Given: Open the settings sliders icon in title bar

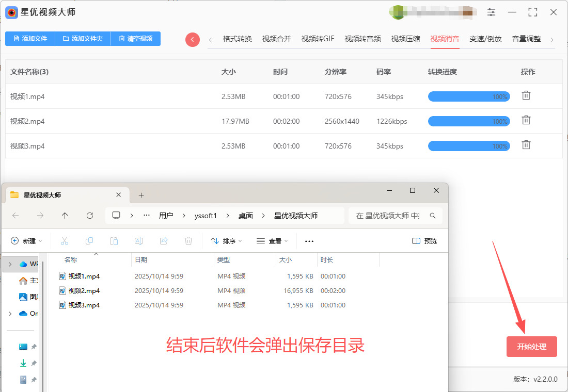Looking at the screenshot, I should click(491, 12).
